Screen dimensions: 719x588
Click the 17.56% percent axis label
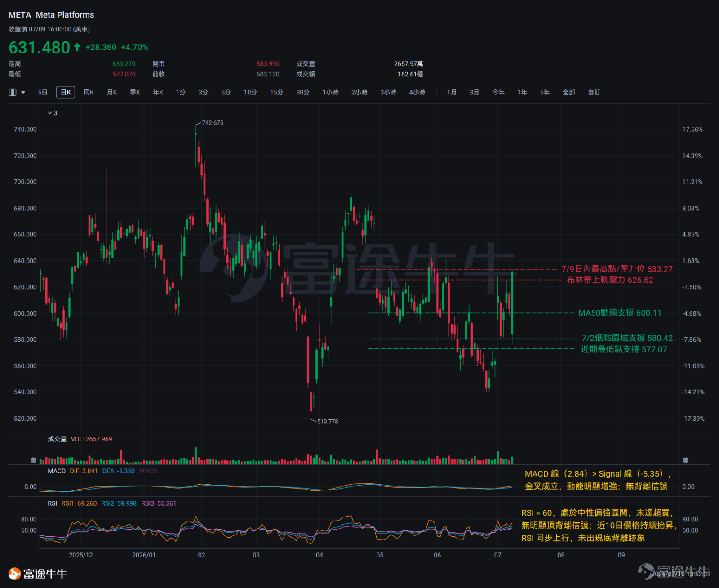(692, 129)
